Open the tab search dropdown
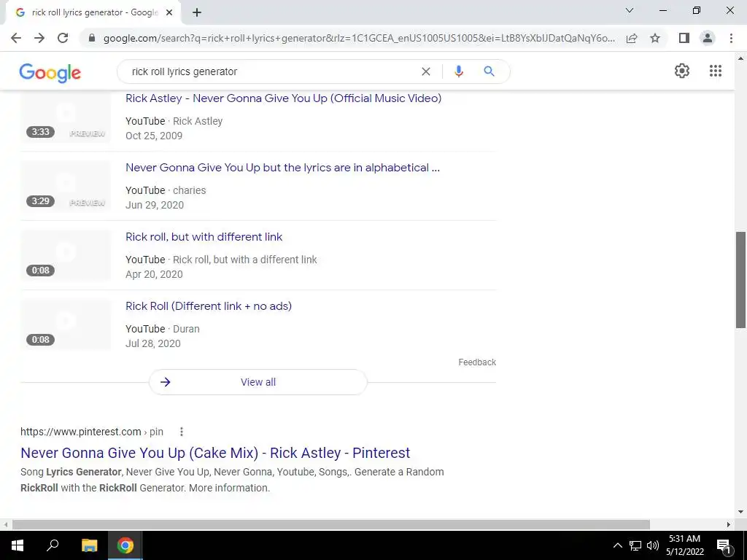This screenshot has height=560, width=747. pyautogui.click(x=630, y=10)
